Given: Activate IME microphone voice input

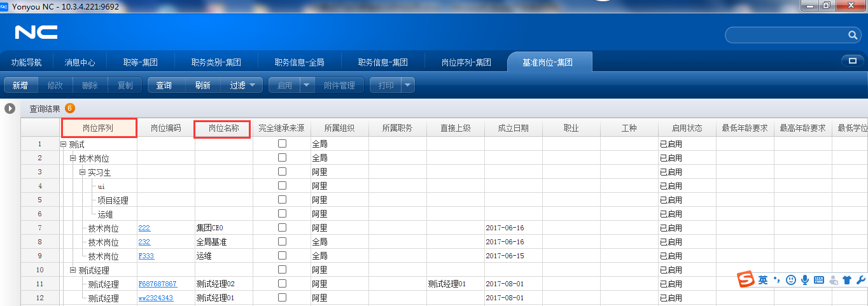Looking at the screenshot, I should pyautogui.click(x=805, y=280).
